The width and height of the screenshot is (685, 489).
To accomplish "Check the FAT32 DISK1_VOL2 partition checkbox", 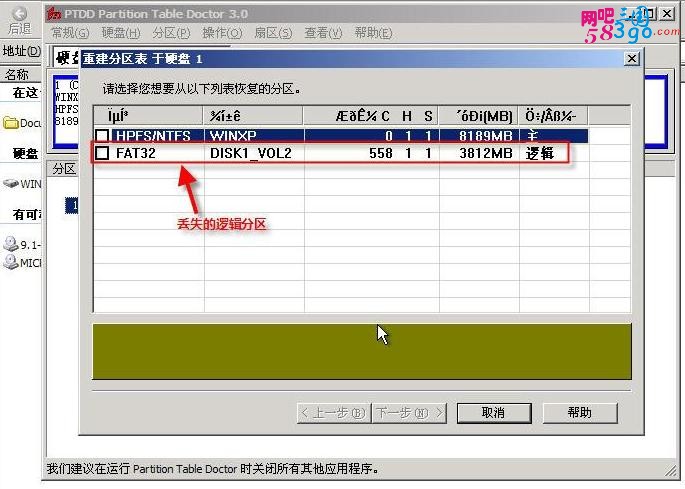I will [102, 153].
